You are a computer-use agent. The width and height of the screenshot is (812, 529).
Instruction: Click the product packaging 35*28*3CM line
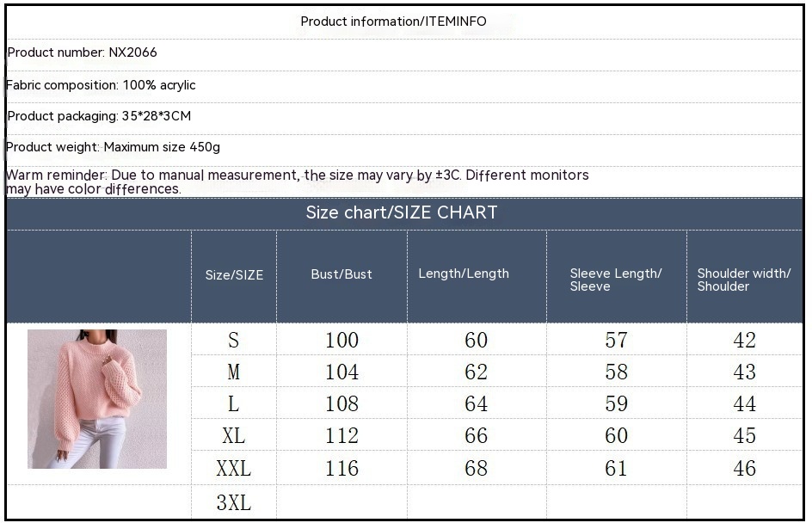(99, 116)
